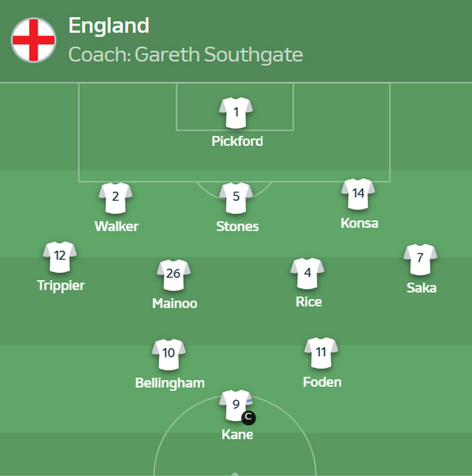Viewport: 472px width, 476px height.
Task: Select Foden's number 11 shirt icon
Action: [x=321, y=353]
